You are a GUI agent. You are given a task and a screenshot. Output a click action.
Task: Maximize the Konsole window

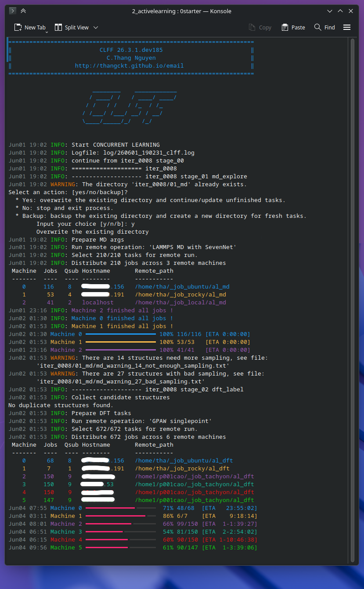click(x=340, y=11)
